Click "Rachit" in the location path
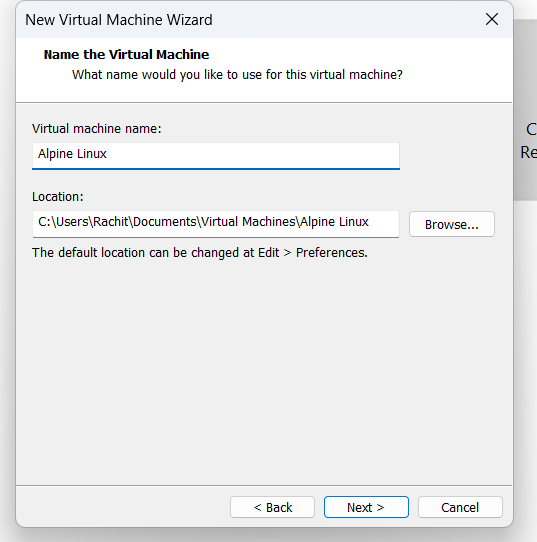This screenshot has width=537, height=542. coord(111,222)
